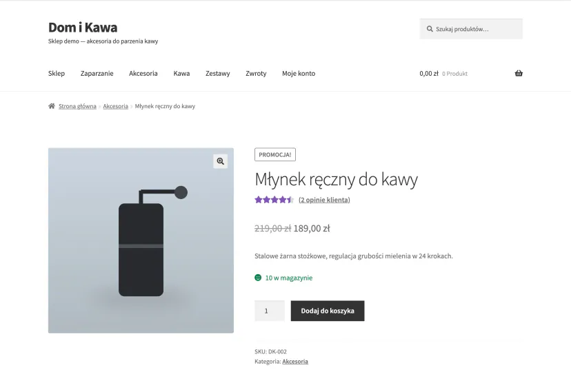571x392 pixels.
Task: Open the Sklep menu item
Action: (57, 74)
